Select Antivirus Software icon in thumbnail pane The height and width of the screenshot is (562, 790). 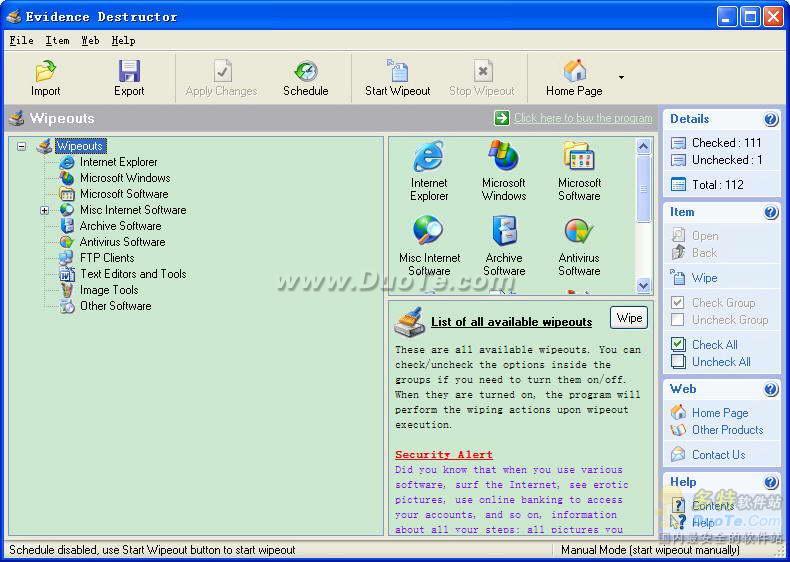click(579, 232)
